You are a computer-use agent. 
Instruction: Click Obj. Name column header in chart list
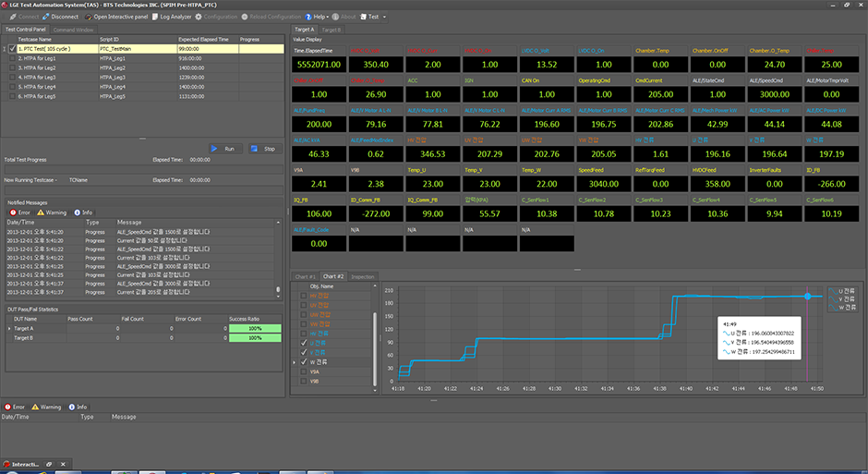coord(339,286)
